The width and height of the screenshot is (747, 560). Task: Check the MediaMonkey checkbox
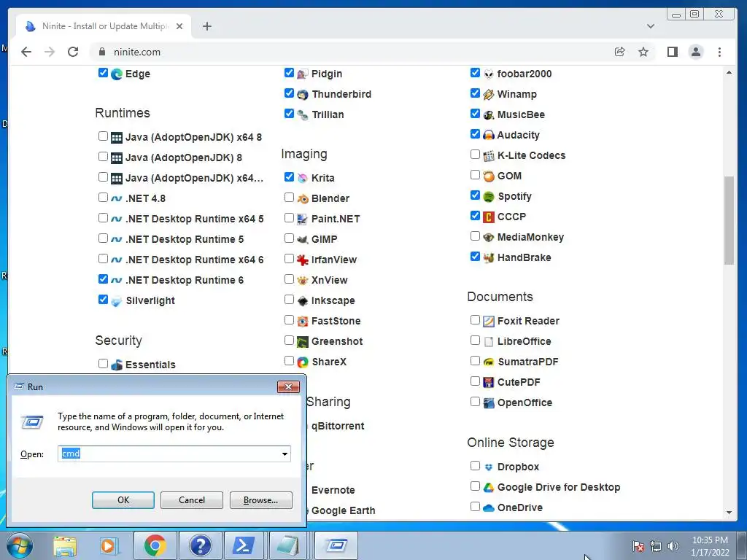[474, 236]
